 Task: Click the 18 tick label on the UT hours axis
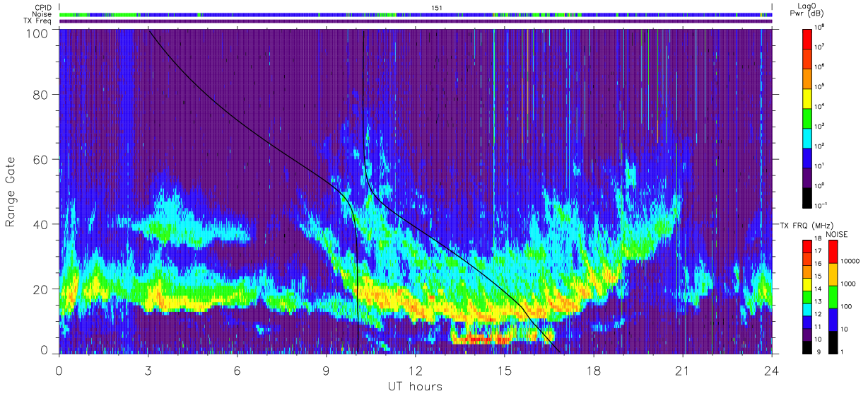coord(594,371)
